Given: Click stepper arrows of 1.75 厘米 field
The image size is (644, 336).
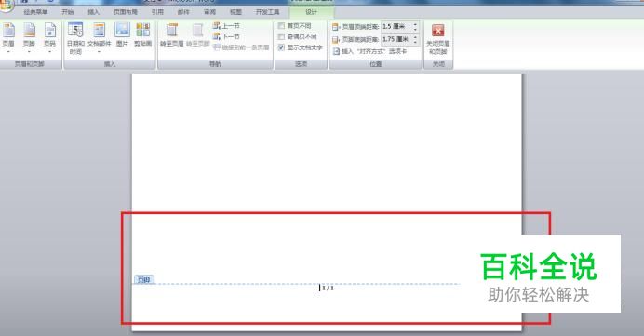Looking at the screenshot, I should tap(415, 40).
